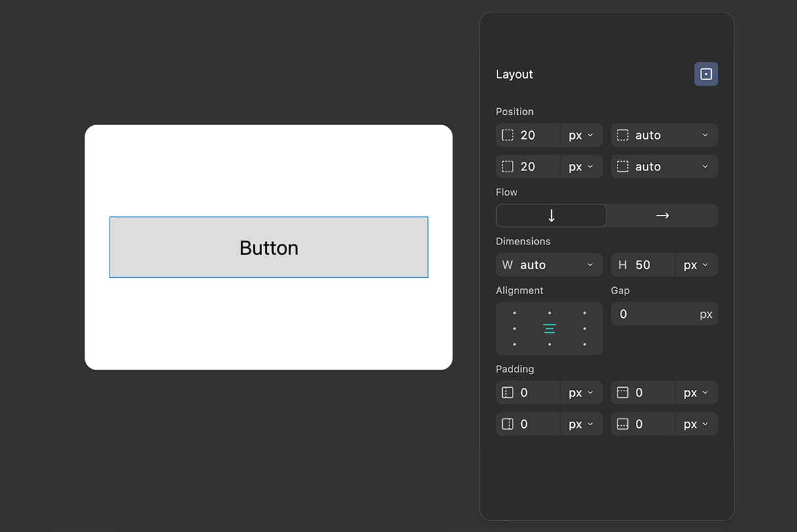
Task: Click the bottom padding icon
Action: pos(622,423)
